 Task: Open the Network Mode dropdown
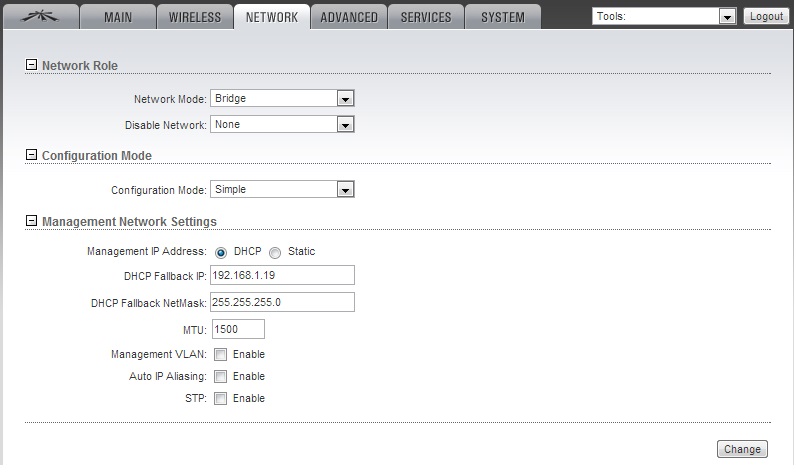click(282, 98)
